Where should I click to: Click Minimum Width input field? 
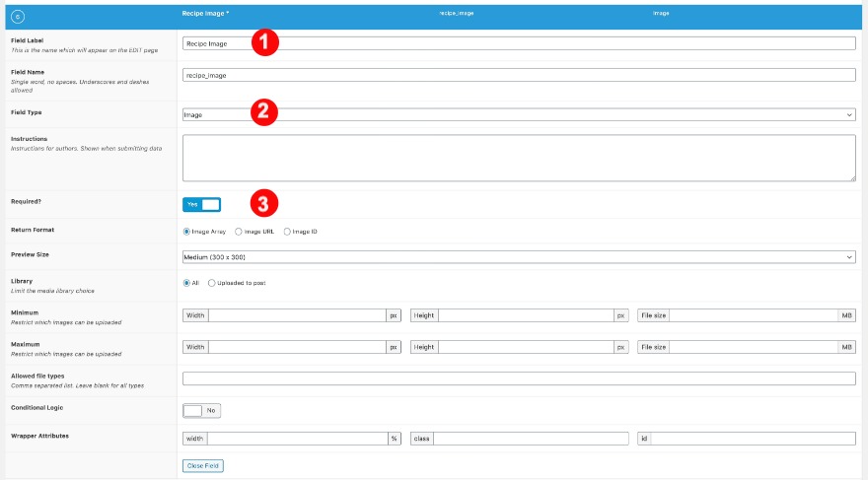296,316
